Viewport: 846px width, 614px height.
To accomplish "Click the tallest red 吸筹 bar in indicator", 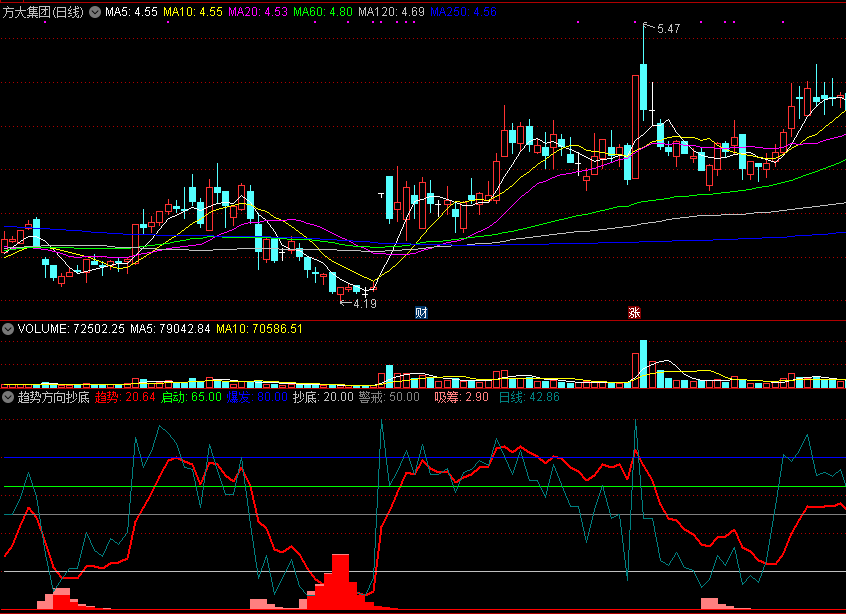I will click(x=340, y=582).
